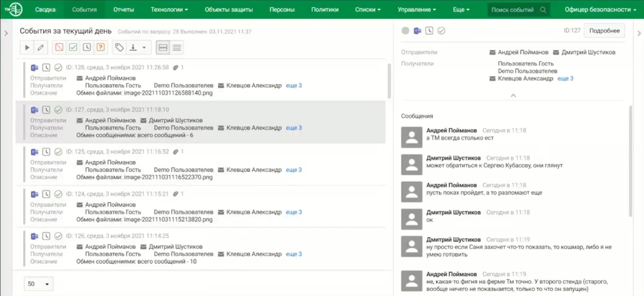Image resolution: width=644 pixels, height=296 pixels.
Task: Click the tag icon in the toolbar
Action: coord(119,48)
